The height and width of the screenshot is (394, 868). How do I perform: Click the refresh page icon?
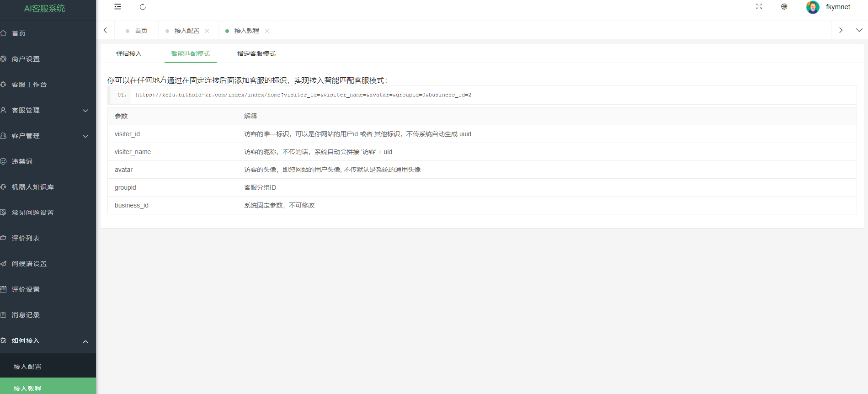(143, 7)
